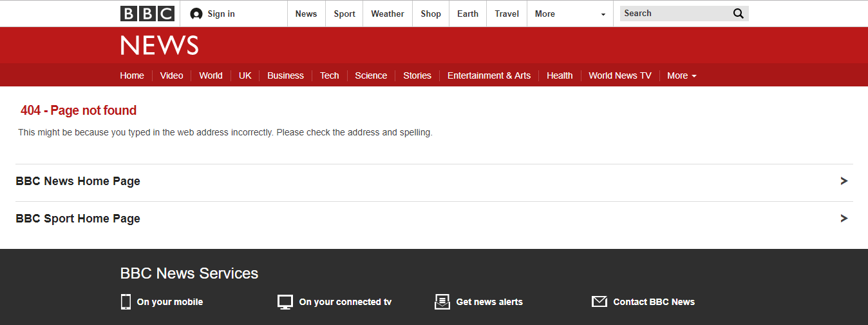Click On your mobile link
This screenshot has height=325, width=868.
tap(169, 302)
